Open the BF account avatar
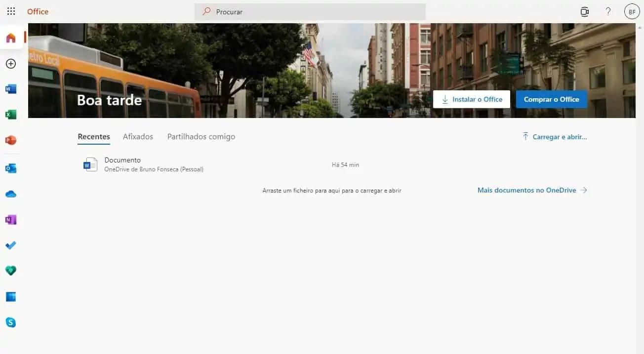644x354 pixels. coord(632,12)
